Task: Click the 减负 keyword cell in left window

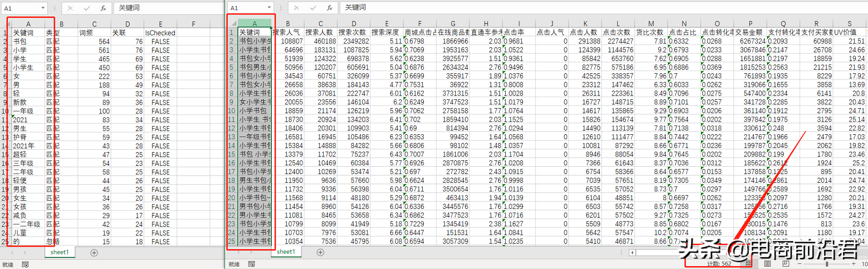Action: (28, 216)
